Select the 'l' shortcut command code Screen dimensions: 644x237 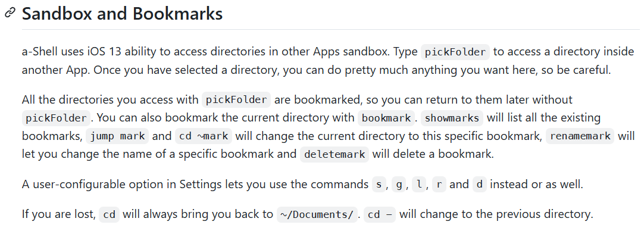pos(419,185)
